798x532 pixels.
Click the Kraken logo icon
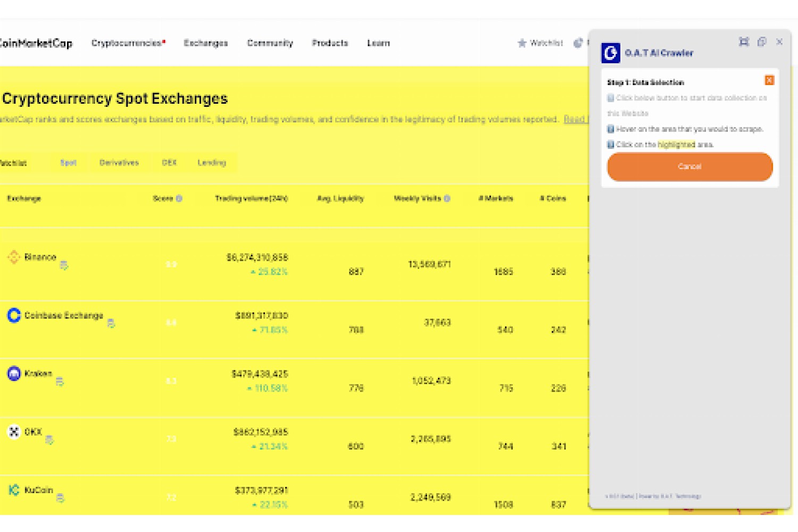pyautogui.click(x=14, y=373)
